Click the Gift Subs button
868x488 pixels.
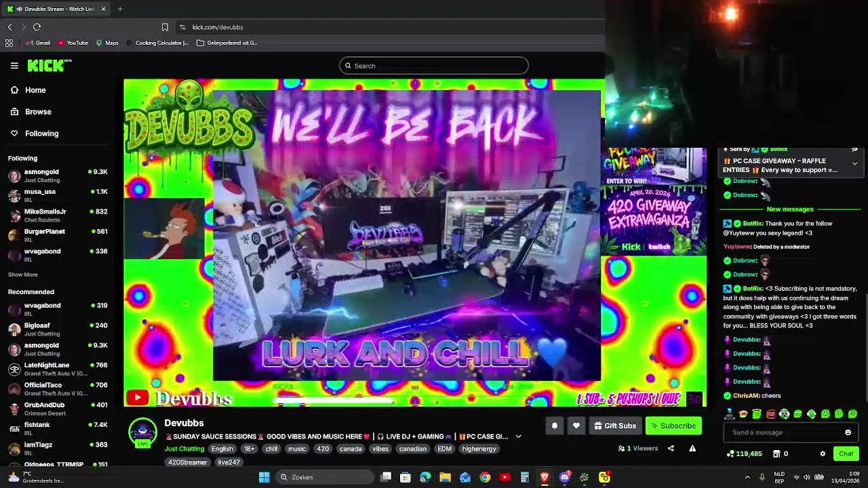615,426
